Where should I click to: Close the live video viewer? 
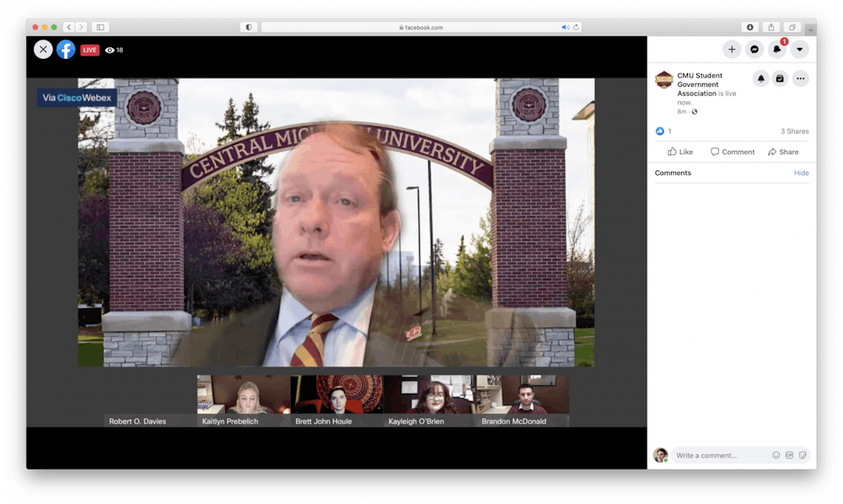pyautogui.click(x=43, y=50)
